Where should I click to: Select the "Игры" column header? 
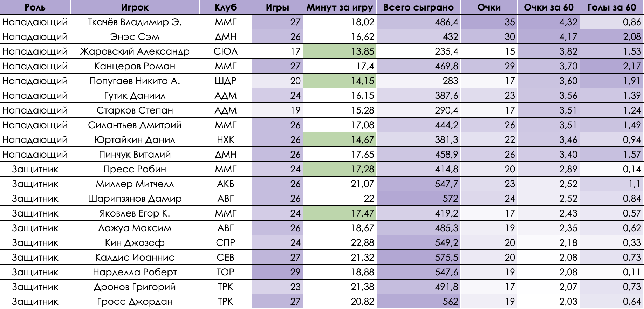pos(277,7)
